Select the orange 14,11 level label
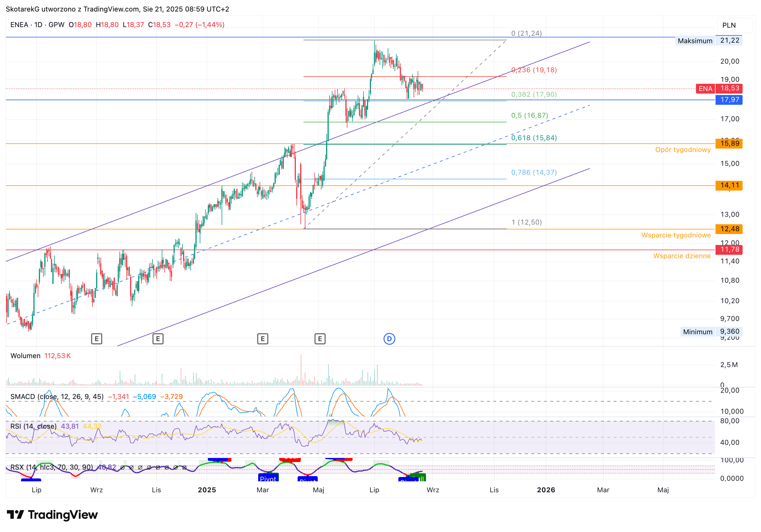The image size is (761, 532). point(729,185)
